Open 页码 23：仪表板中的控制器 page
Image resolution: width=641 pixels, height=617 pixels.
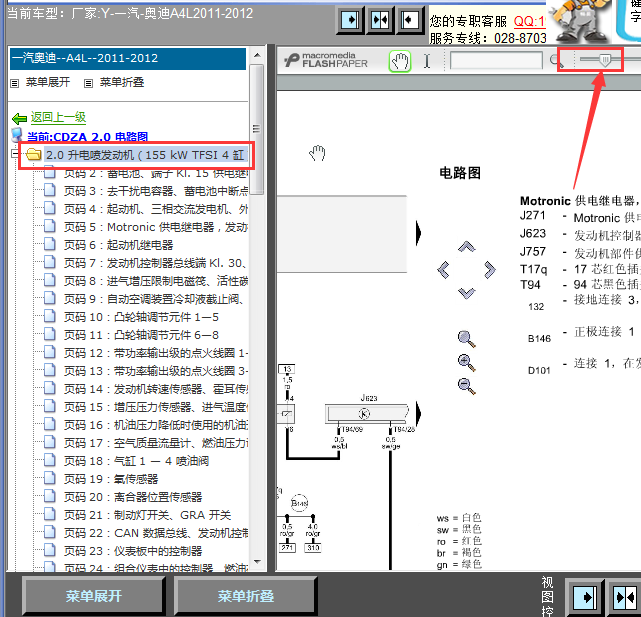[133, 551]
